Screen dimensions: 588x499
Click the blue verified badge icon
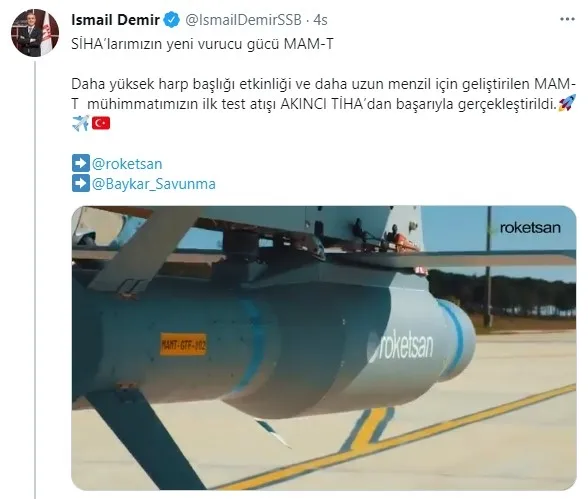(x=172, y=20)
